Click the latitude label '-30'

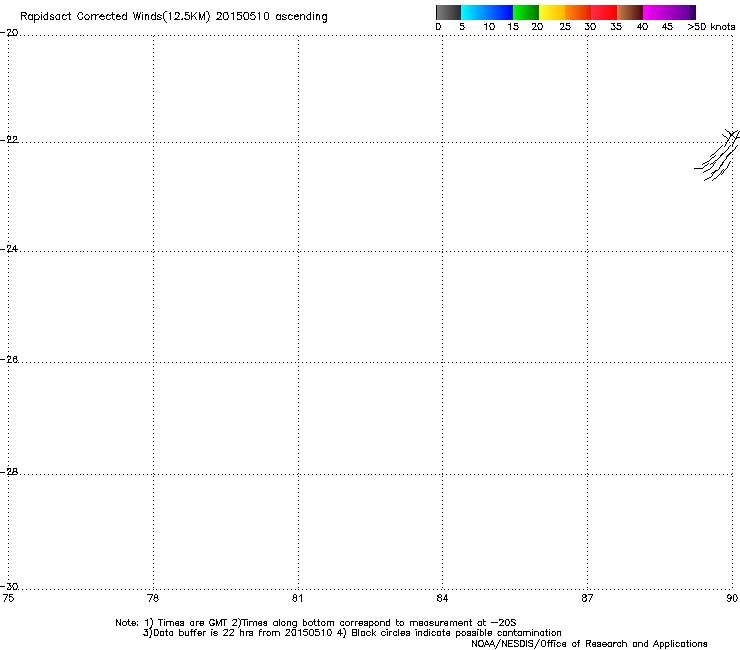(9, 586)
